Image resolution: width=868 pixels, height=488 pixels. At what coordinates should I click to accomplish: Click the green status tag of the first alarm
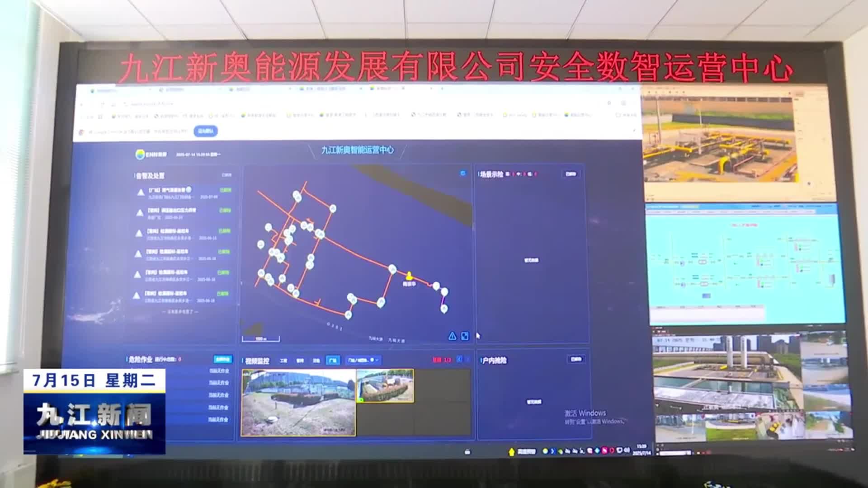(225, 190)
